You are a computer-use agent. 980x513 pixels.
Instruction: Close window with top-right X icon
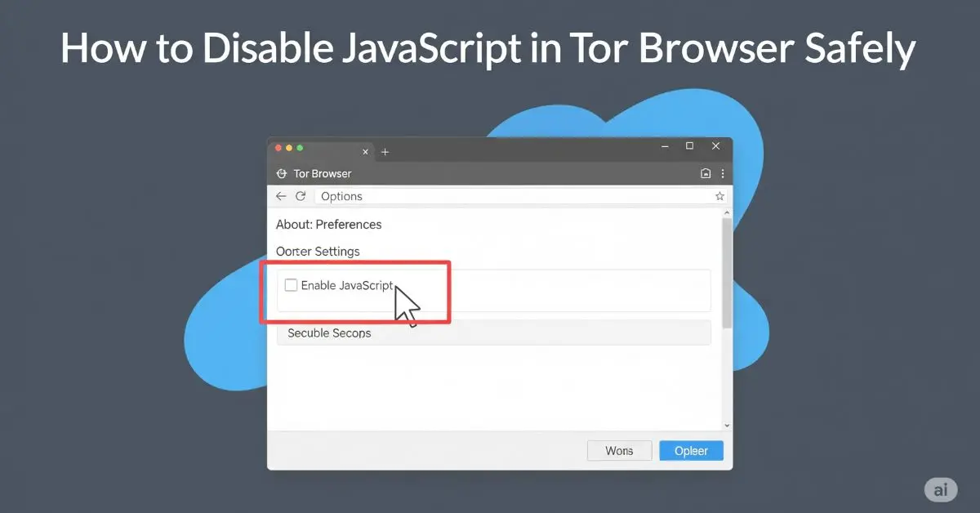point(716,146)
